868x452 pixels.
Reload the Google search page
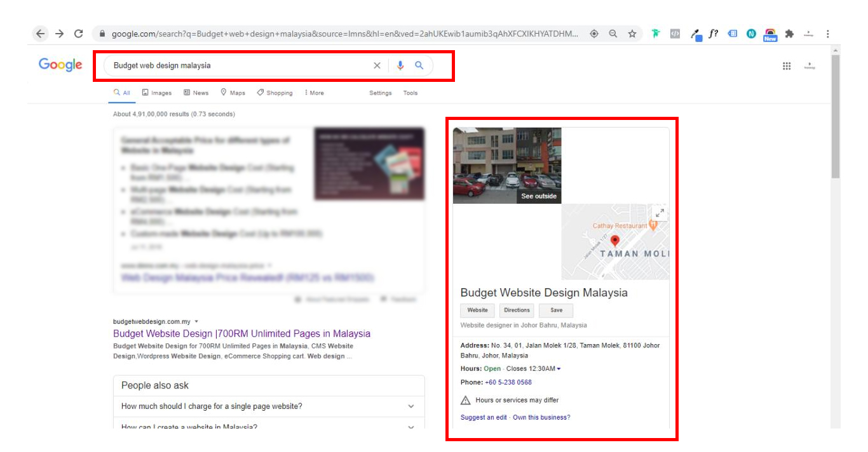coord(79,34)
